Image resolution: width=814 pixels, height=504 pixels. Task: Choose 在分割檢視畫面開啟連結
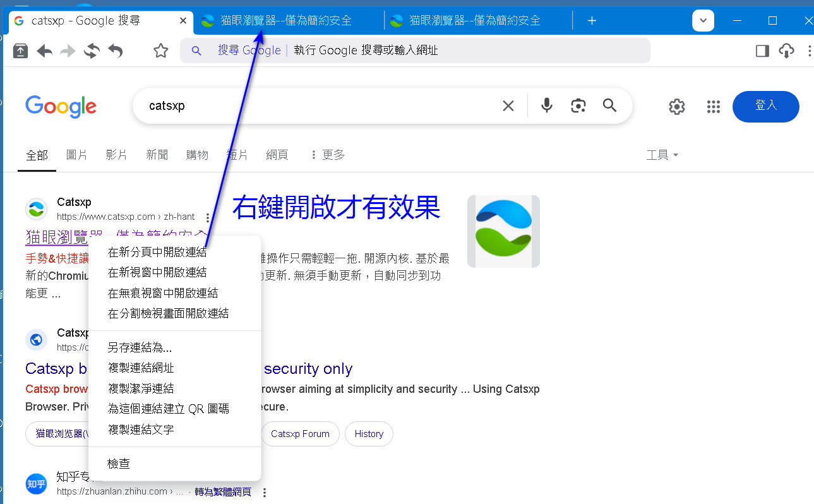(x=175, y=313)
